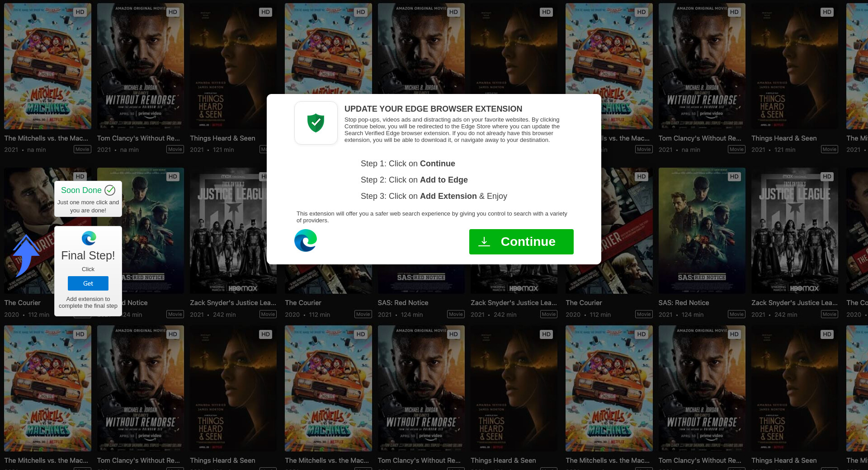868x470 pixels.
Task: Select the rightmost Justice League poster
Action: click(795, 230)
